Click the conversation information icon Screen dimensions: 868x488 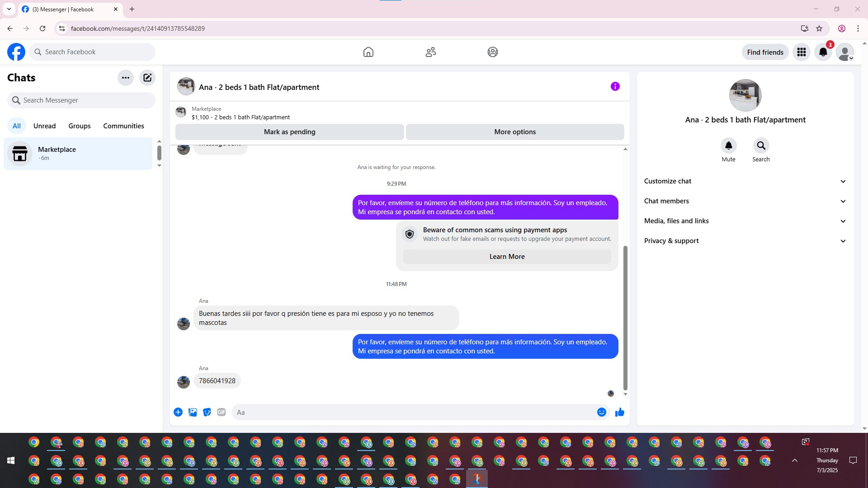tap(615, 86)
